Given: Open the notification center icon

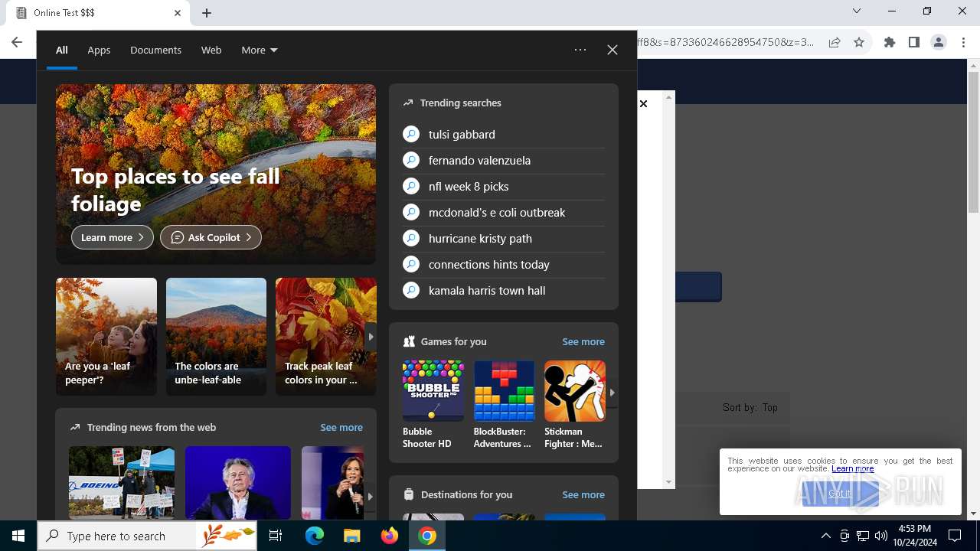Looking at the screenshot, I should click(955, 536).
